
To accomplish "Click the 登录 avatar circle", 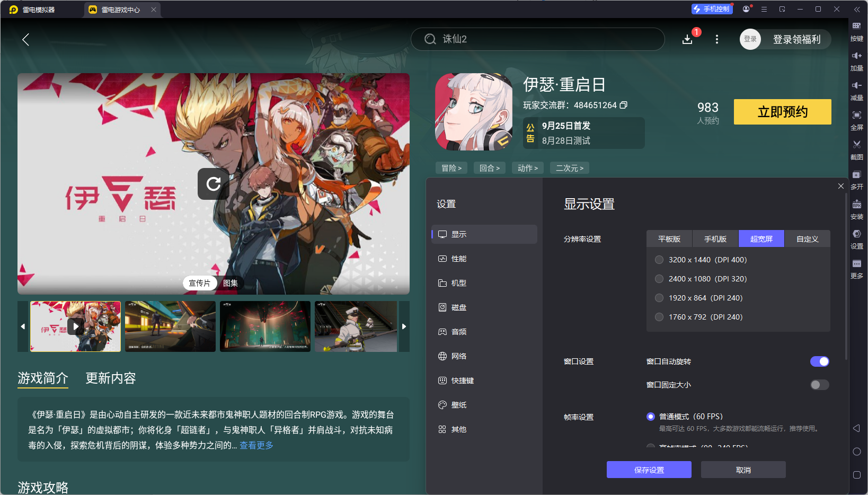I will coord(750,39).
